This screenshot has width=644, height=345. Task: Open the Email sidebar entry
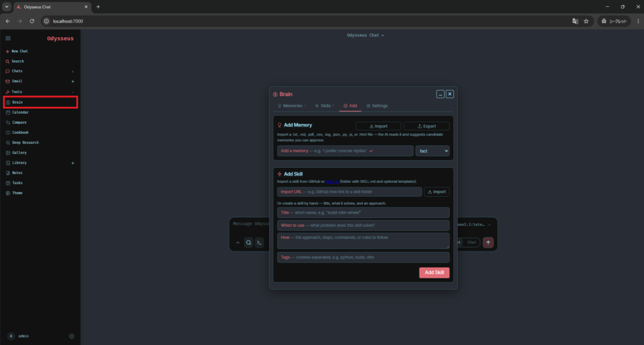click(x=14, y=81)
